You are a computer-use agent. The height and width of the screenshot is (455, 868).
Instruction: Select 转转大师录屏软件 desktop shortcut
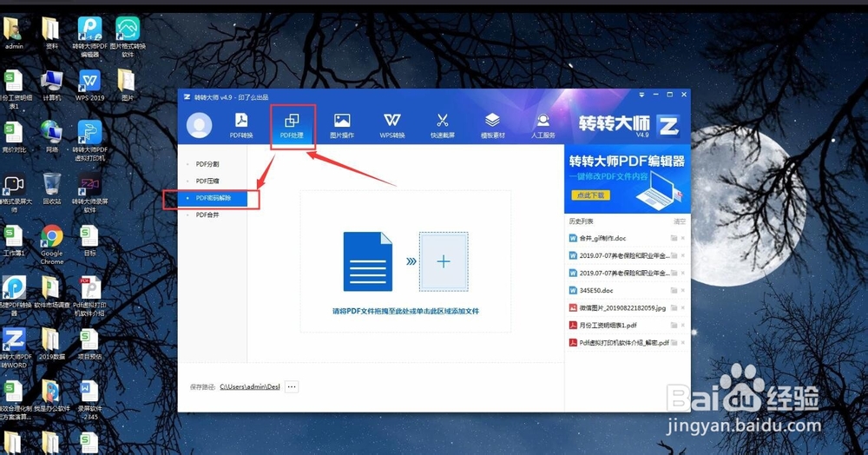click(89, 193)
